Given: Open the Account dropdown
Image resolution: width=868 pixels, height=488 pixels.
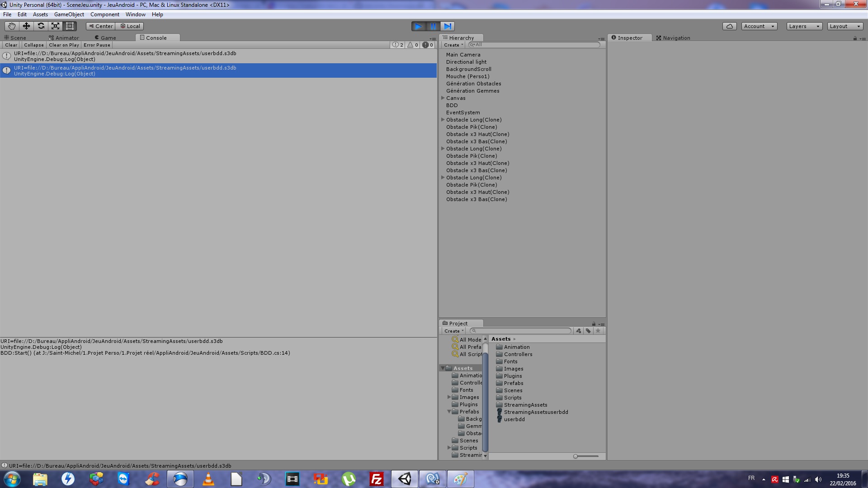Looking at the screenshot, I should click(759, 26).
